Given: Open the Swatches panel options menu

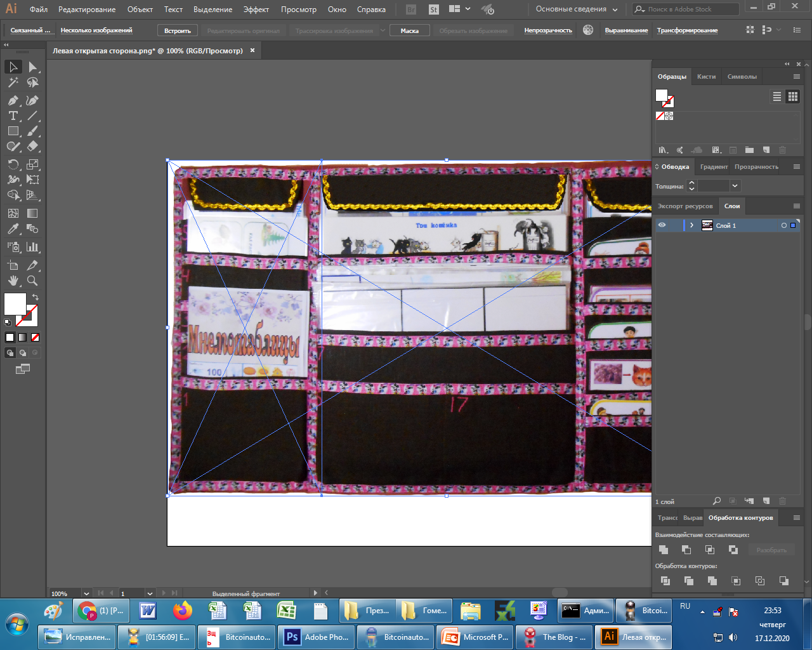Looking at the screenshot, I should click(x=797, y=77).
